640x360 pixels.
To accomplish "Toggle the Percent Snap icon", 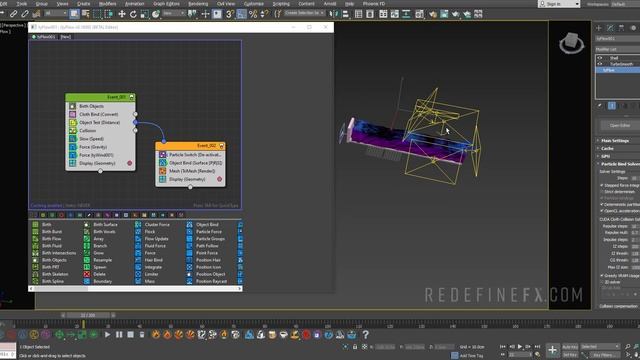I will click(x=253, y=14).
